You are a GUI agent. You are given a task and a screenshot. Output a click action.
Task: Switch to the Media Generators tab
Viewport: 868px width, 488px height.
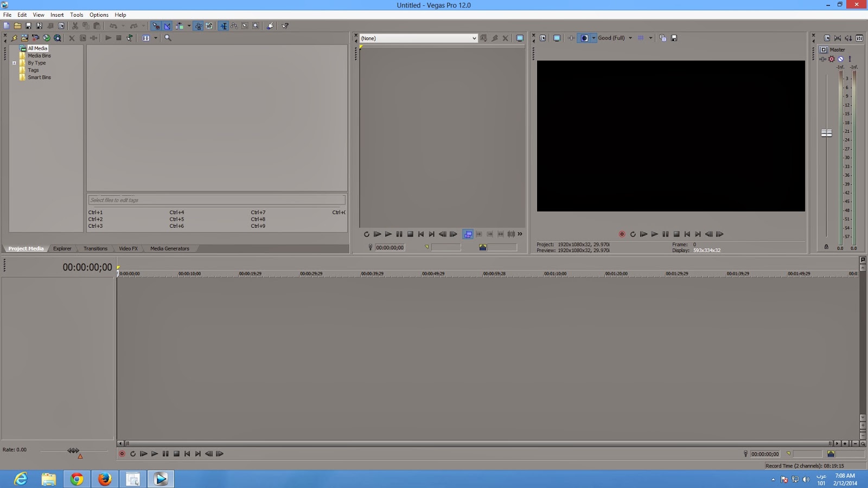170,248
